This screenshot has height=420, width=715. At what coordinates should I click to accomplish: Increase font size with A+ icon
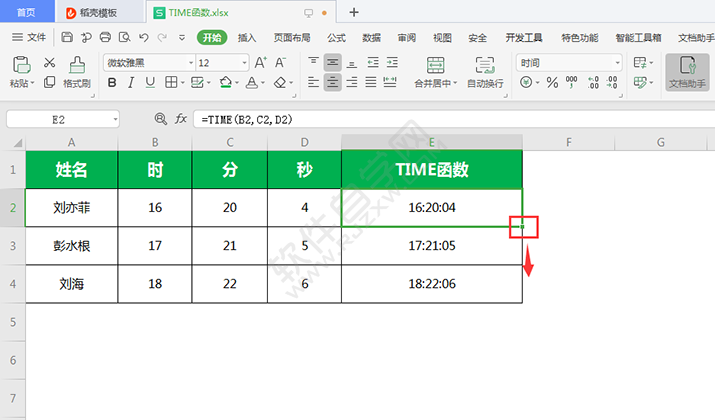tap(260, 62)
